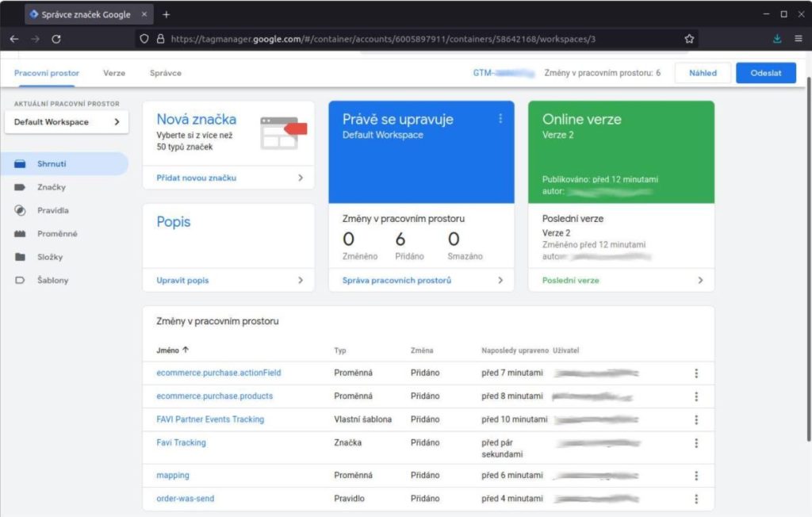Click the Odeslat submit button
812x517 pixels.
pos(765,72)
